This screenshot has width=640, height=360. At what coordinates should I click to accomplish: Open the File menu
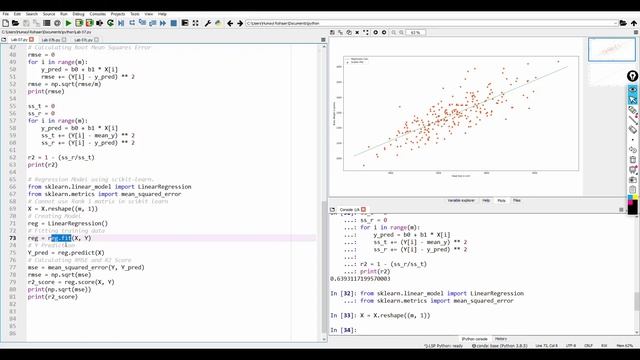coord(6,14)
